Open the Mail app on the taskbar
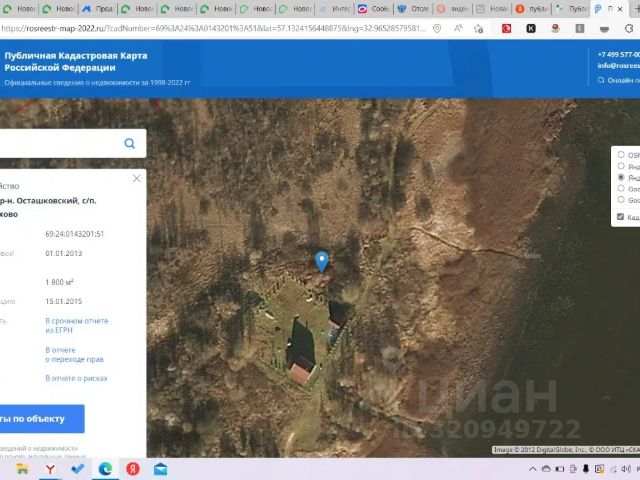The image size is (640, 480). pos(160,469)
